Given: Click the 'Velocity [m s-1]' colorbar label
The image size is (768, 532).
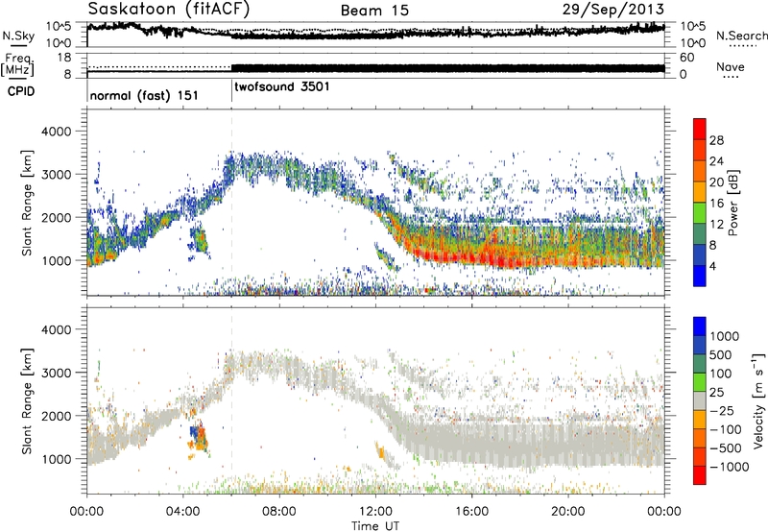Looking at the screenshot, I should click(758, 400).
